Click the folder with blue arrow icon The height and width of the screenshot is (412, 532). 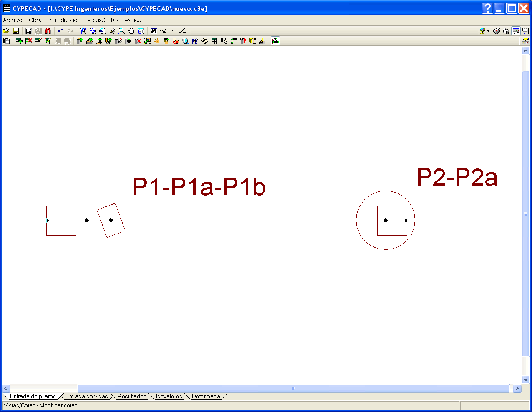525,31
